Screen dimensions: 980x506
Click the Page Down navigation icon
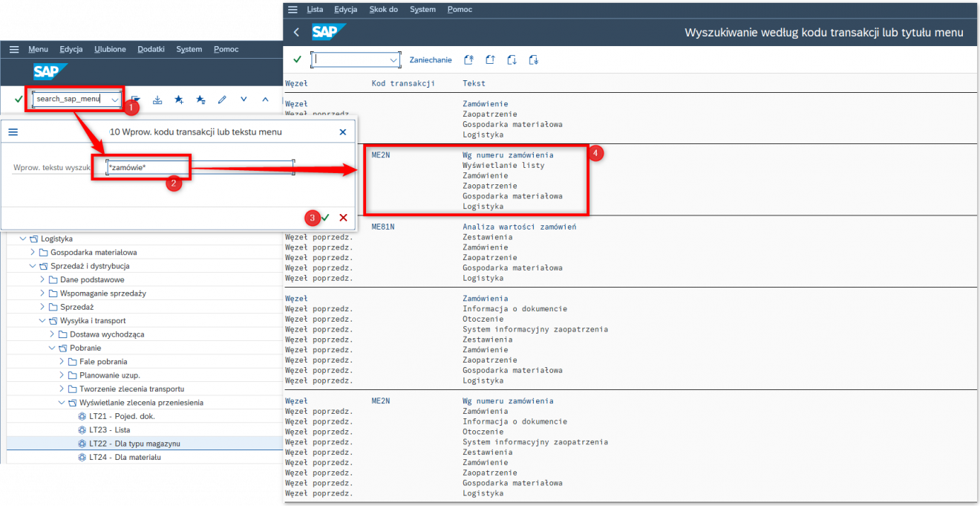512,59
